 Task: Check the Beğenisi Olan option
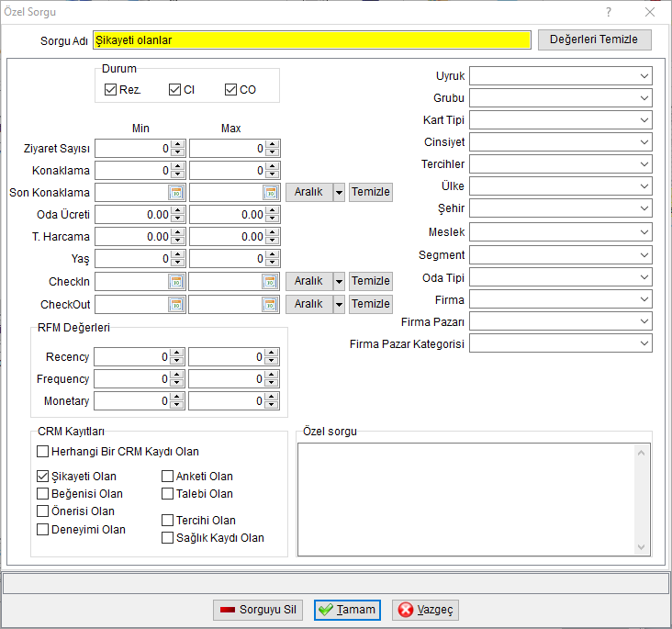click(42, 494)
